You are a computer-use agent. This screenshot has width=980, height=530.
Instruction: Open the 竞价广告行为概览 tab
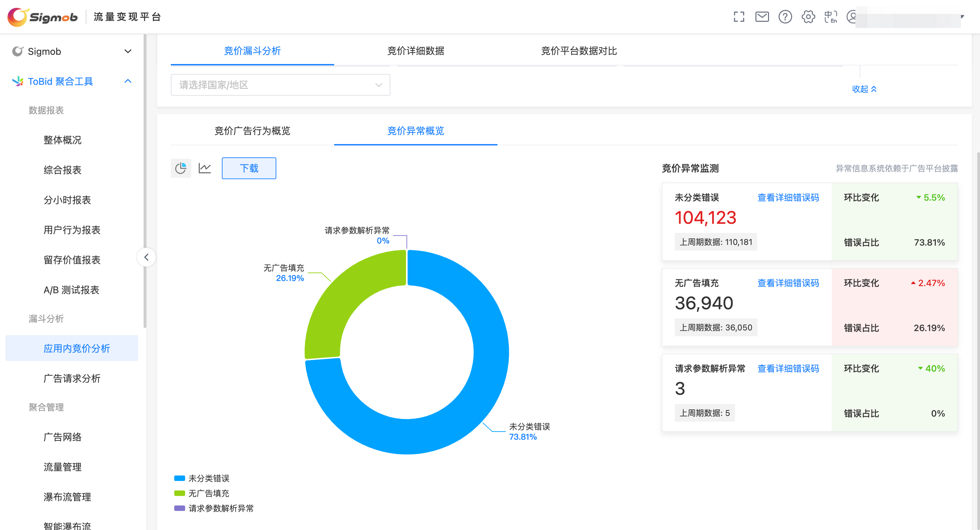(252, 131)
